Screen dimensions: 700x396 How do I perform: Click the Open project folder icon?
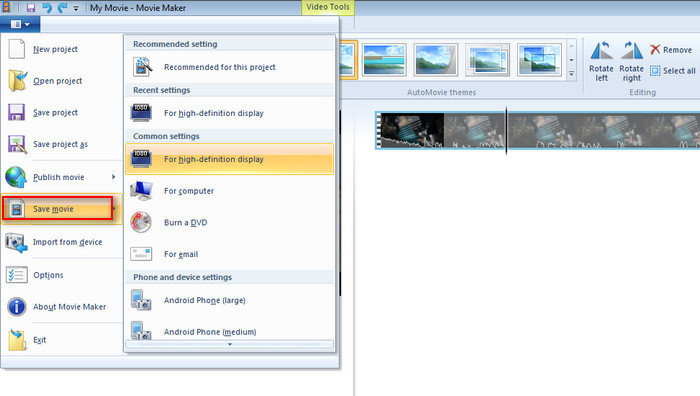click(x=17, y=80)
